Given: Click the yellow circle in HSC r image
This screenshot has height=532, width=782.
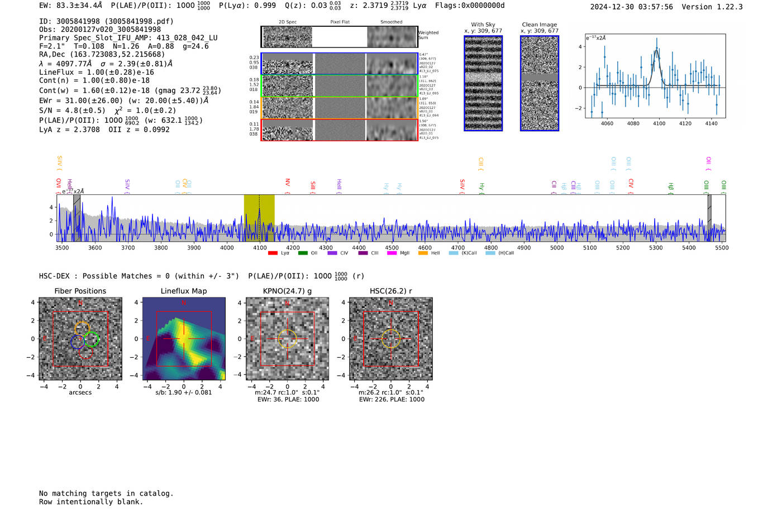Looking at the screenshot, I should pyautogui.click(x=390, y=339).
